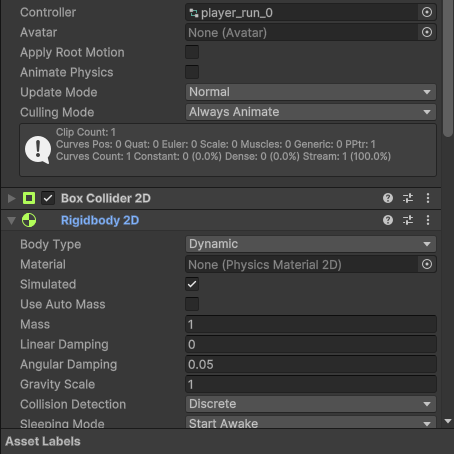Click the Box Collider 2D header title
This screenshot has height=454, width=454.
(106, 198)
